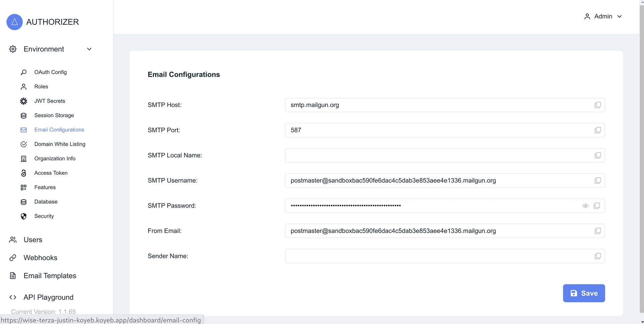The height and width of the screenshot is (324, 644).
Task: Click the Authorizer logo icon
Action: (14, 22)
